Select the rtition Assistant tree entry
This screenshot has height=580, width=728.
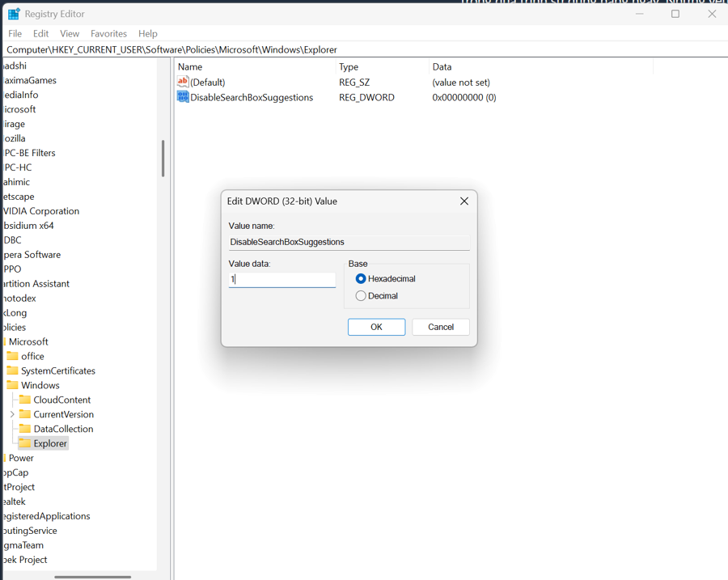point(36,284)
